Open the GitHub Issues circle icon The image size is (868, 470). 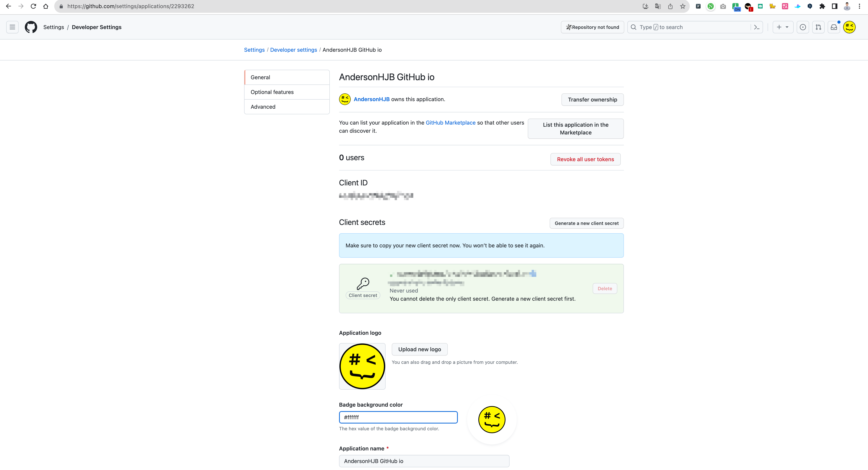[x=803, y=27]
